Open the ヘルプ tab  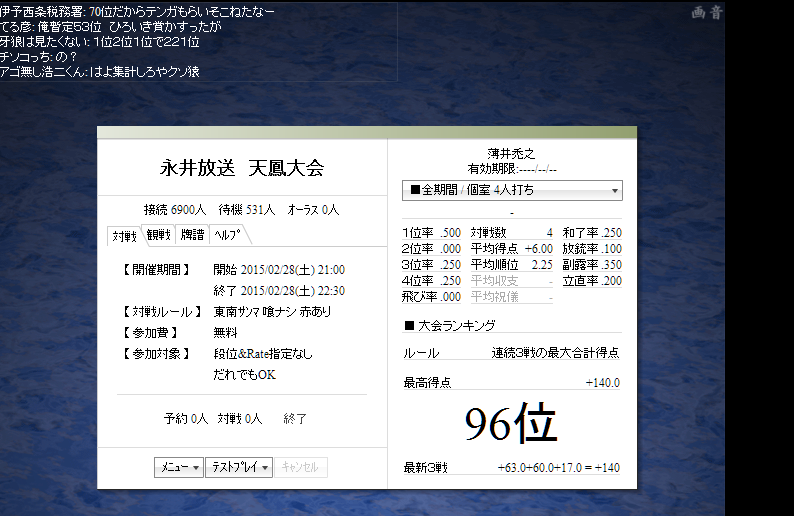click(227, 235)
